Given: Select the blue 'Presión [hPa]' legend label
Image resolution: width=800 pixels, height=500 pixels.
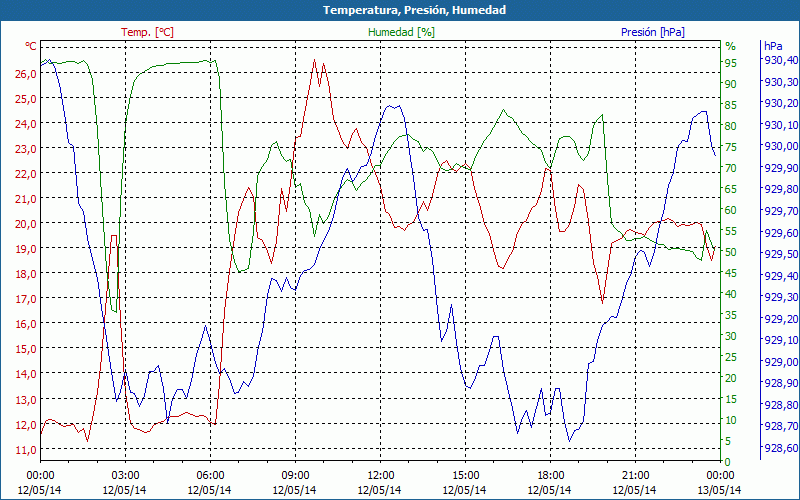Looking at the screenshot, I should (x=653, y=32).
